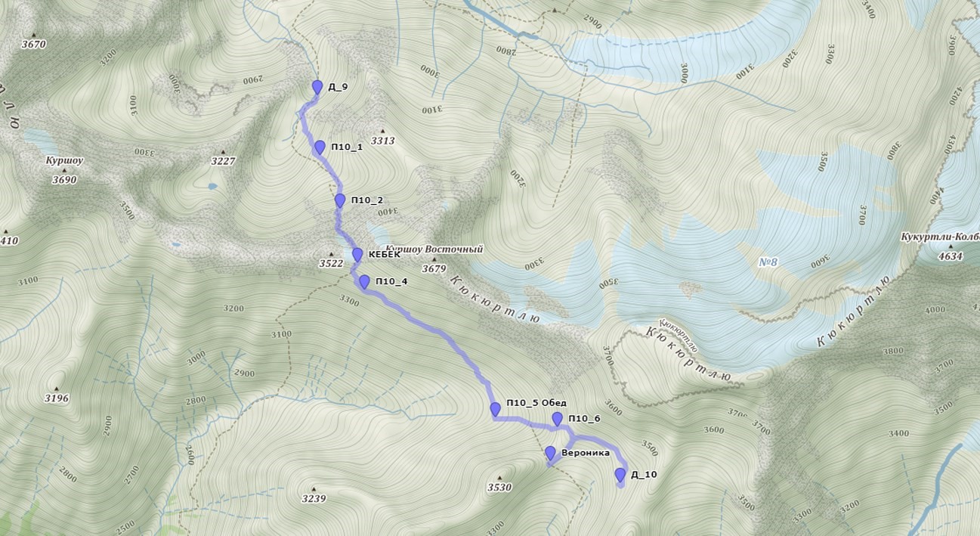Click the Д_10 endpoint marker pin

[x=620, y=475]
